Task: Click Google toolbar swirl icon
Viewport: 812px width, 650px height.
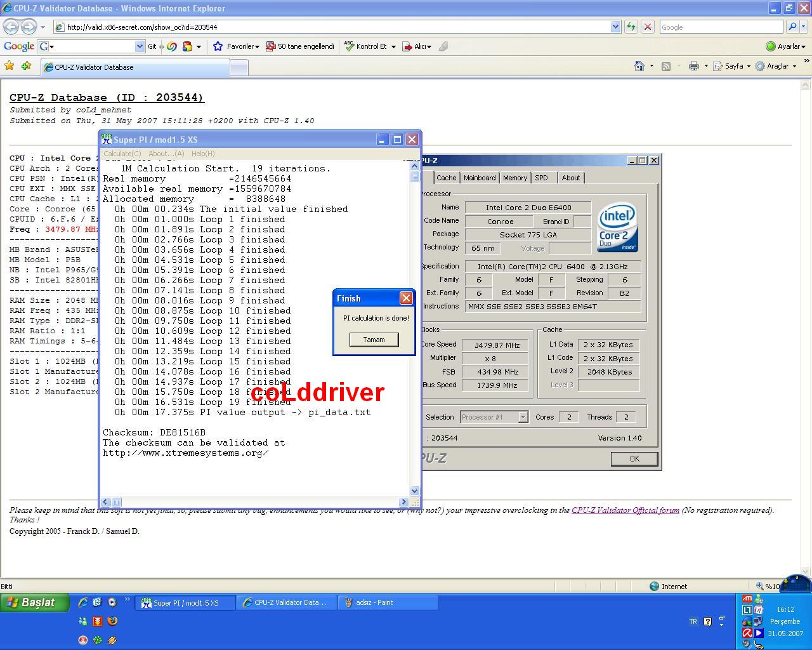Action: (171, 46)
